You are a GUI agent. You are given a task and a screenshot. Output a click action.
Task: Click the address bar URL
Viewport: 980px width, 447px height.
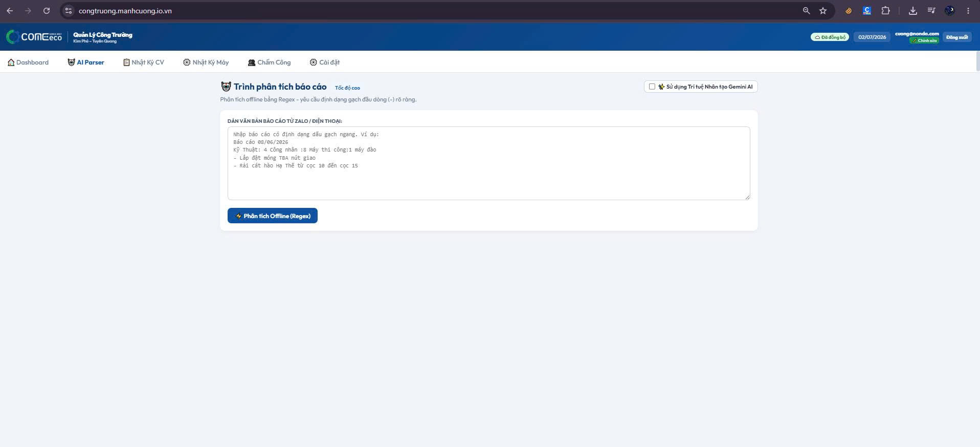[x=125, y=11]
